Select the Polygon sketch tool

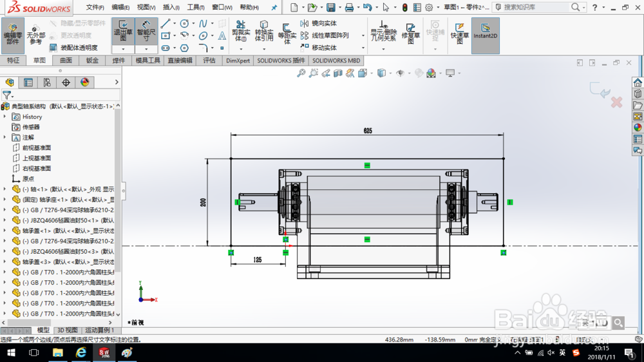[x=184, y=48]
